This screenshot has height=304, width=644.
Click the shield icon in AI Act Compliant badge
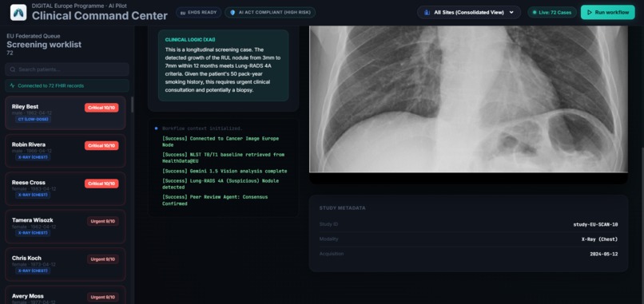(233, 12)
